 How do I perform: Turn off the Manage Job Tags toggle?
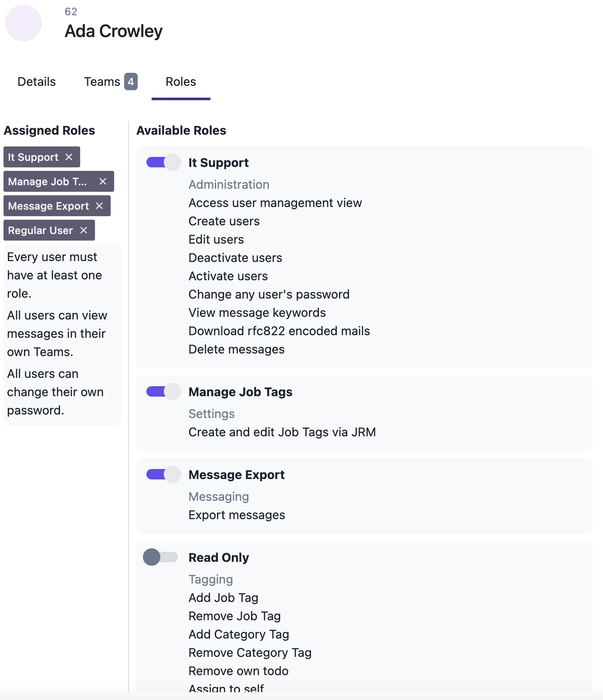click(163, 391)
